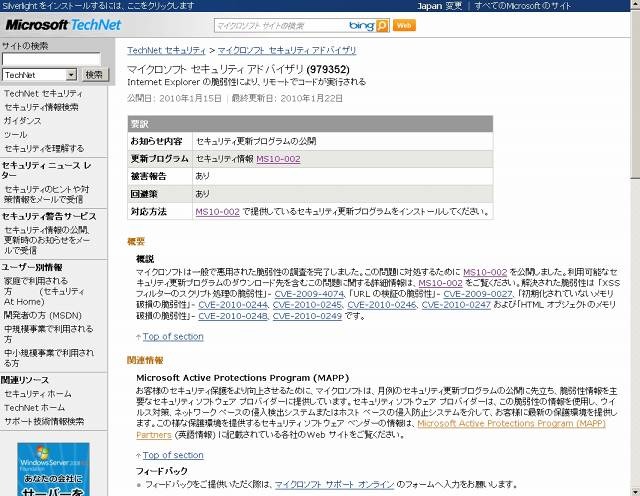Open TechNet ホーム sidebar link

point(34,408)
